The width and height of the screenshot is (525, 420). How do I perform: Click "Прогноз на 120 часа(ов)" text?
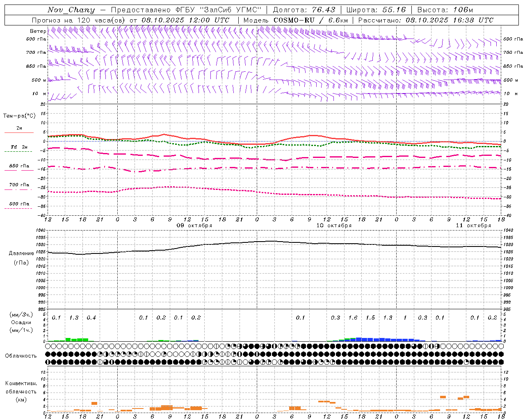[x=79, y=20]
